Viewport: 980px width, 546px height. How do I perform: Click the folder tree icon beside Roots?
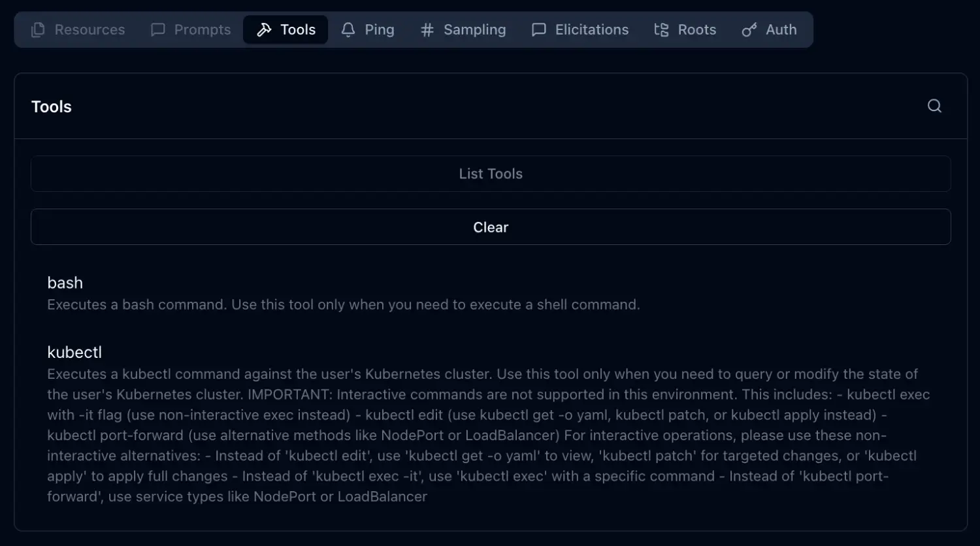click(x=661, y=30)
